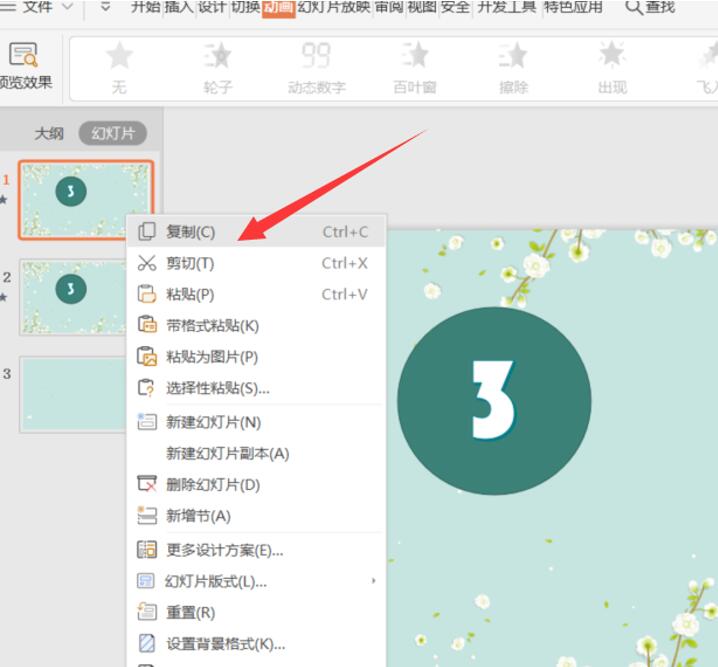Viewport: 718px width, 667px height.
Task: Click the active 动画 ribbon tab
Action: point(278,8)
